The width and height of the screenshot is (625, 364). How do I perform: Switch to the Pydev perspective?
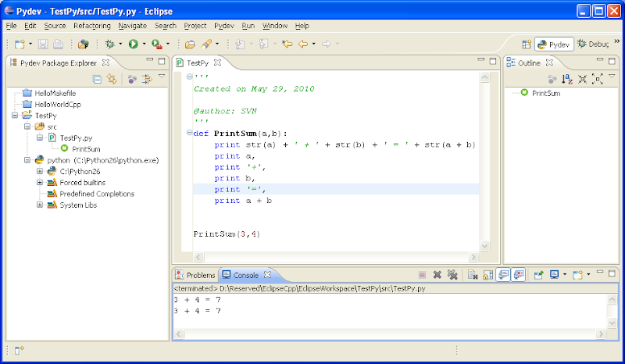[554, 45]
